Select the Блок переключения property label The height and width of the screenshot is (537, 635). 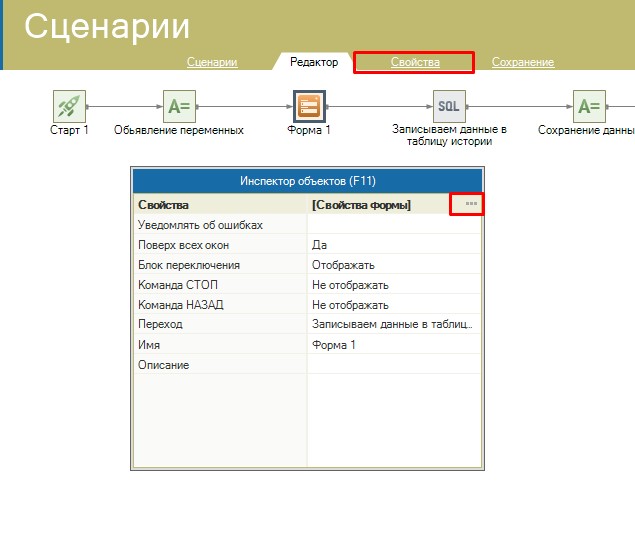click(189, 265)
